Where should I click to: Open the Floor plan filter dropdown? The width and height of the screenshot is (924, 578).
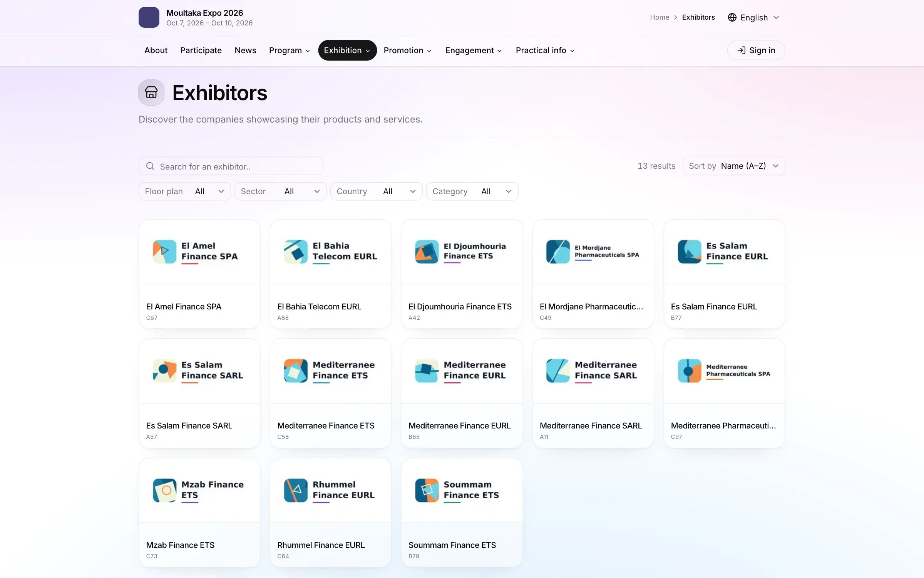tap(184, 192)
